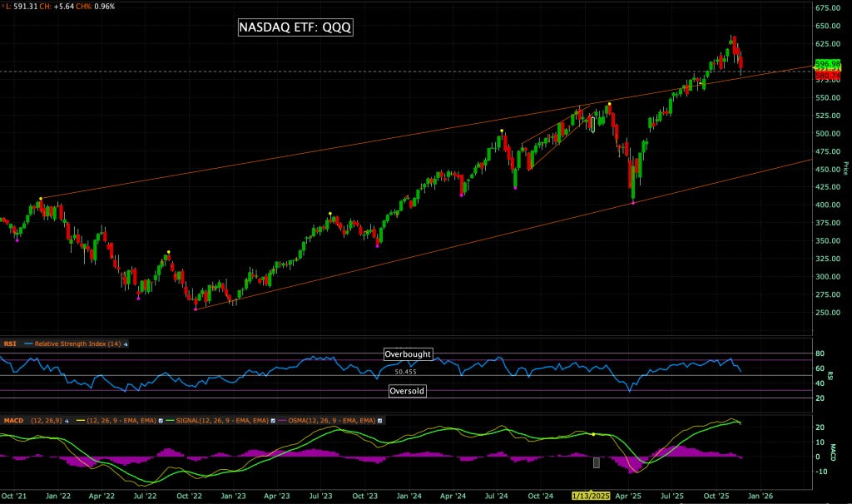Click the edit icon next to MACD (12, 26,9)

pos(67,421)
